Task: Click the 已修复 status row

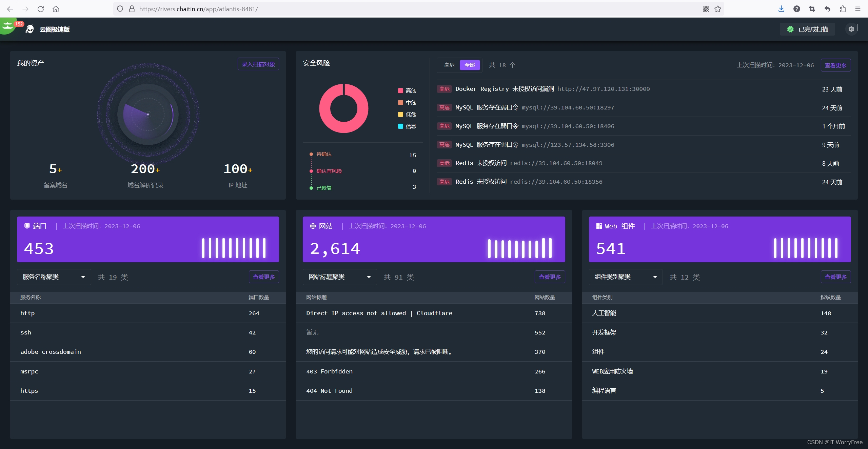Action: (363, 187)
